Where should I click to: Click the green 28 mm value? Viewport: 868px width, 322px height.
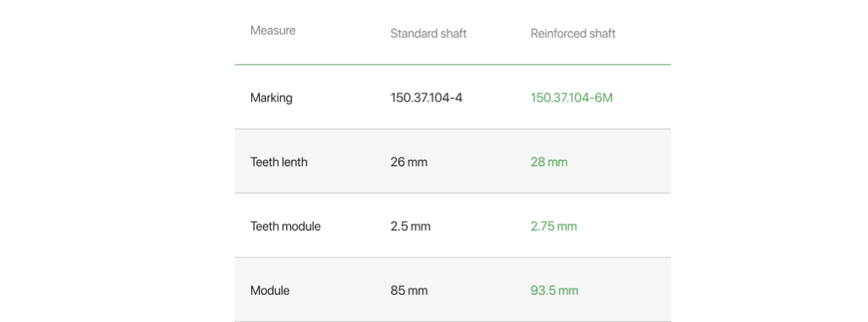548,162
